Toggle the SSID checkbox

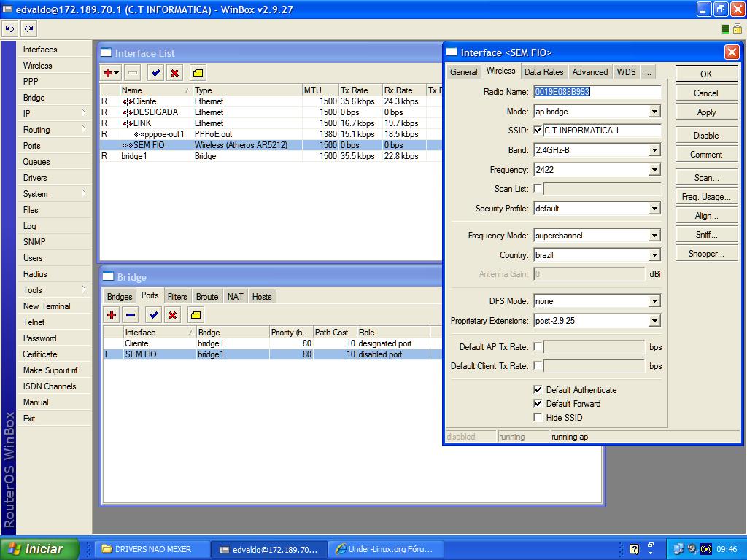coord(538,131)
